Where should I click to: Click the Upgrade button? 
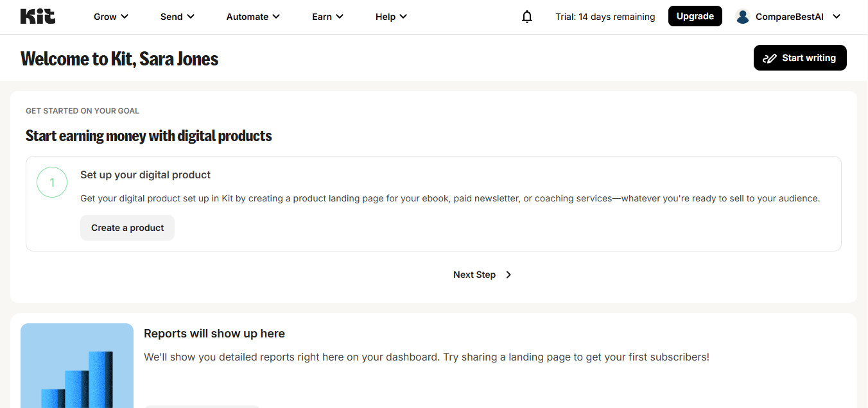[695, 16]
